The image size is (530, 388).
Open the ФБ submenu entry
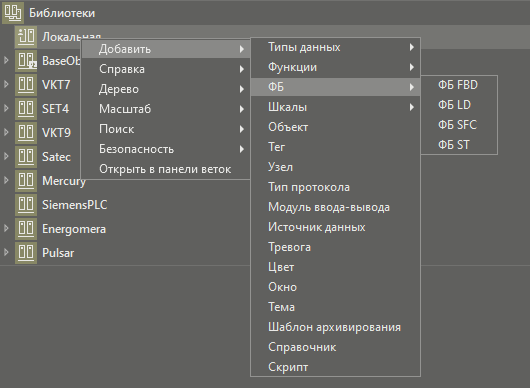[x=335, y=87]
